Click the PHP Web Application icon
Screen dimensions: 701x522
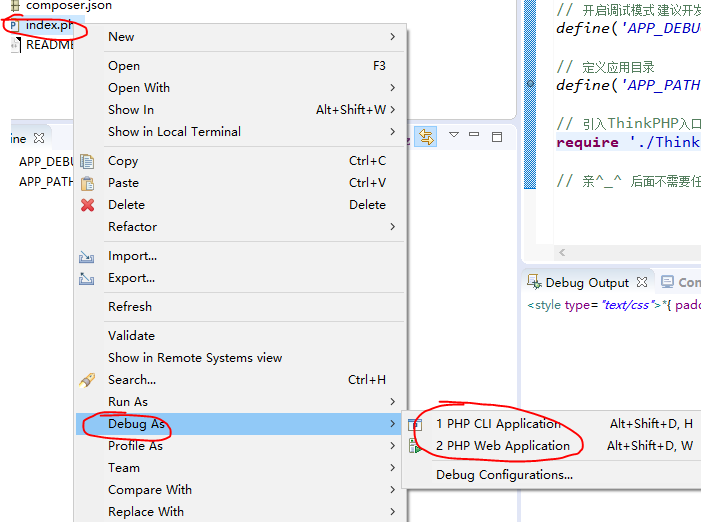click(415, 446)
